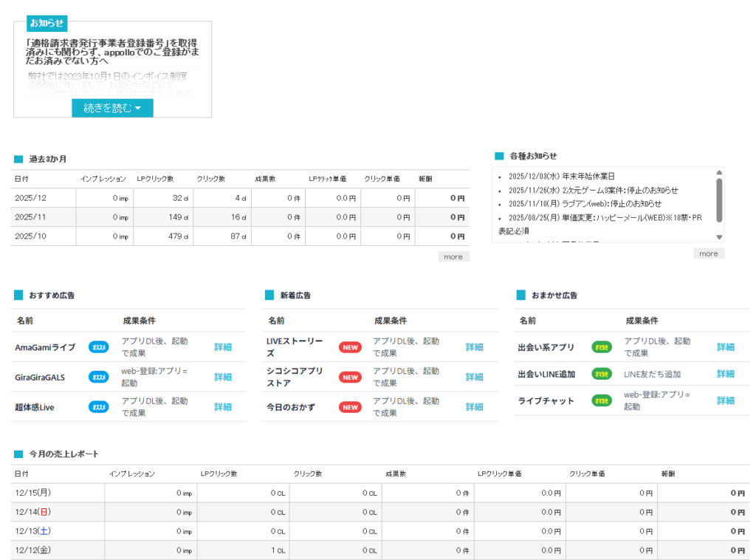Viewport: 756px width, 560px height.
Task: Expand the notice with 続きを読む button
Action: [112, 108]
